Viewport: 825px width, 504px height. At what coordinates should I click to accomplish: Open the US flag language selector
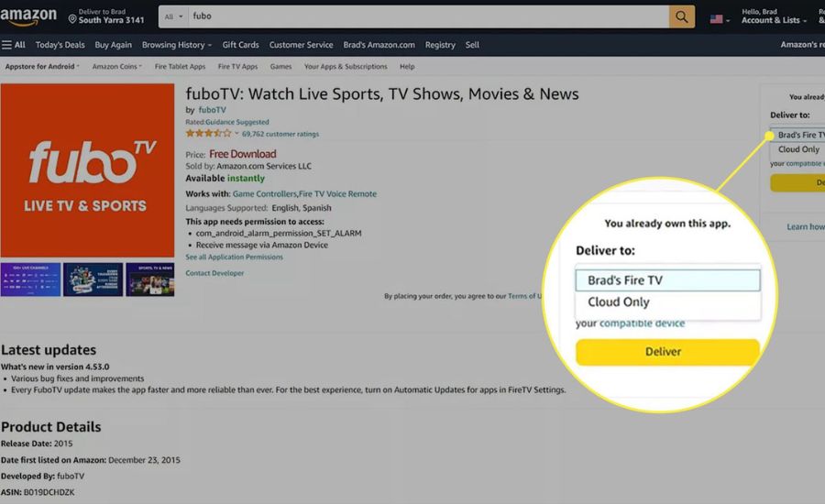point(720,19)
